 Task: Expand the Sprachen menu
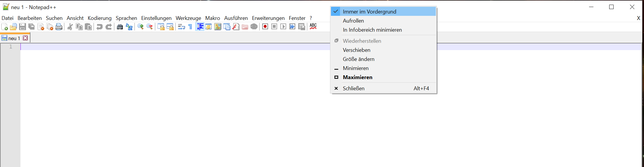[126, 18]
